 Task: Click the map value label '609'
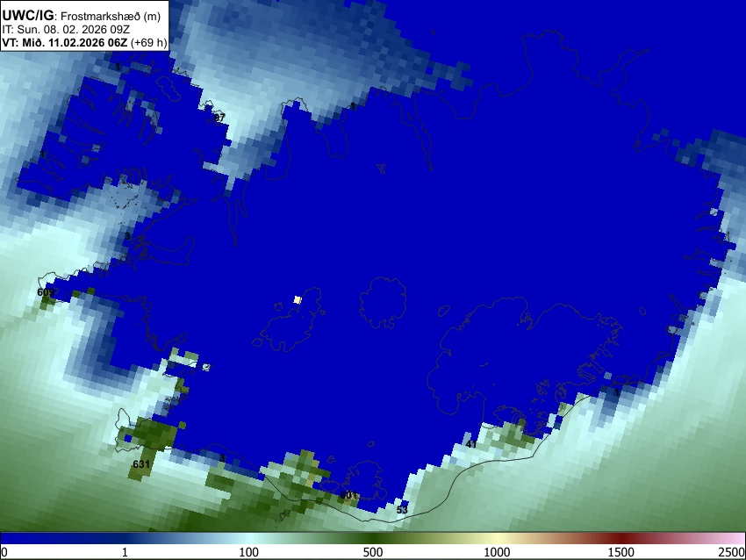coord(46,292)
